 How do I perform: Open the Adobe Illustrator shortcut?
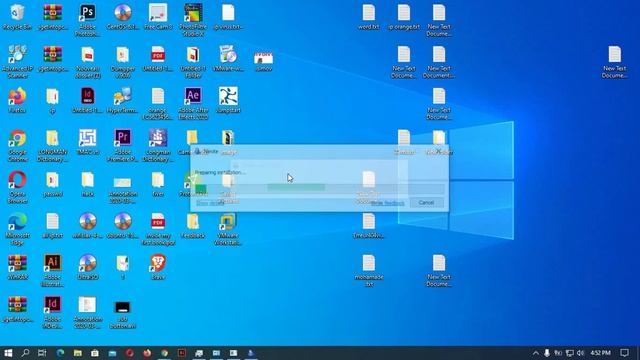coord(52,270)
